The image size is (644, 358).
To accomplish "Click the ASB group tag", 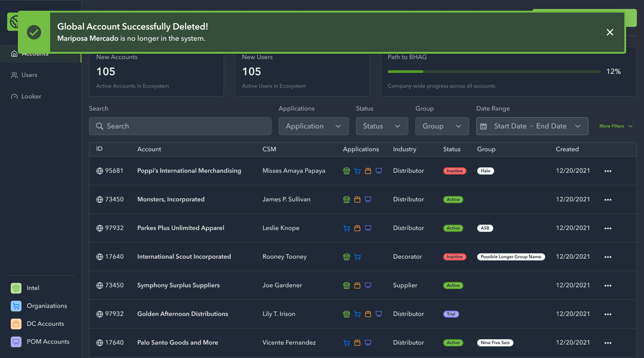I will pyautogui.click(x=485, y=228).
